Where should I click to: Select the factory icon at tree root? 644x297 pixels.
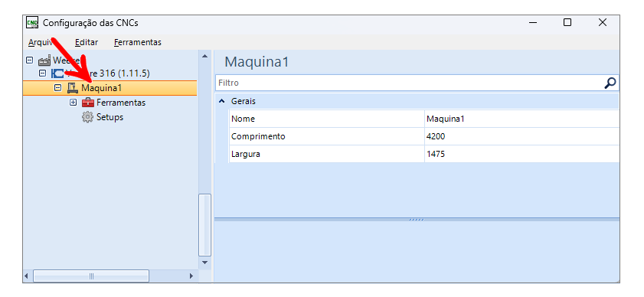44,60
